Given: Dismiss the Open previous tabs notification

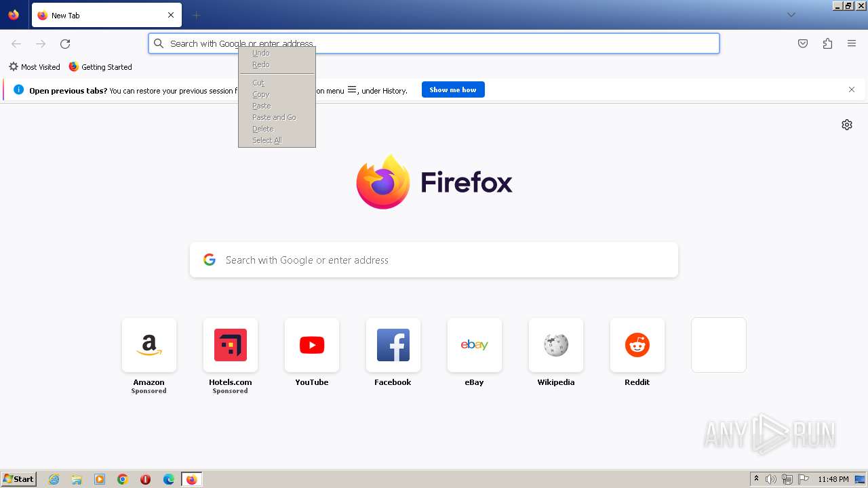Looking at the screenshot, I should pos(852,89).
